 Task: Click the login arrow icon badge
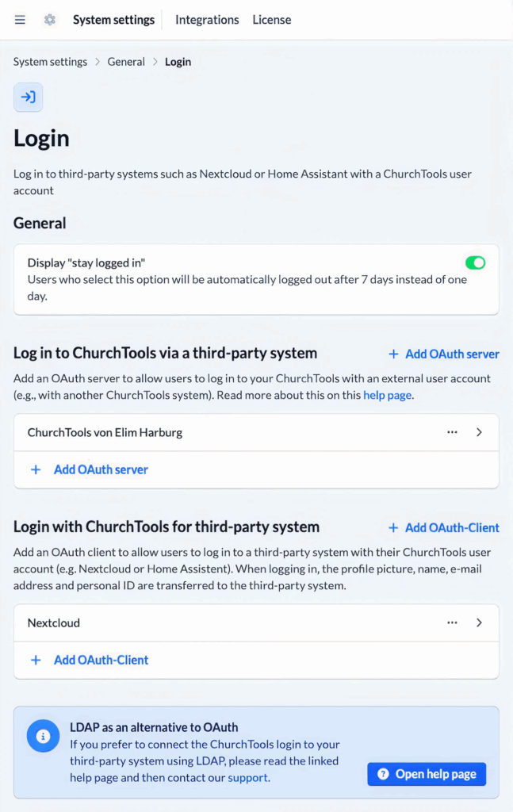(x=29, y=98)
